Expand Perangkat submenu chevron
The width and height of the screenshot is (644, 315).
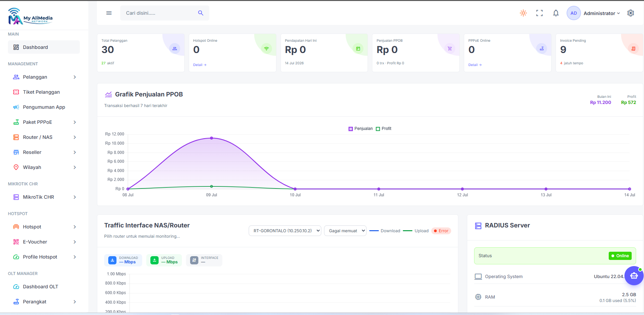(75, 302)
